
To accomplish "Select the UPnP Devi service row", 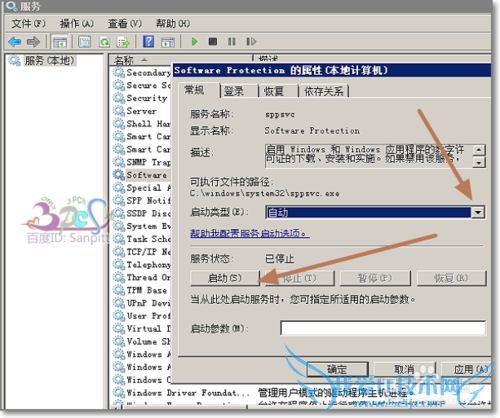I will pos(142,303).
